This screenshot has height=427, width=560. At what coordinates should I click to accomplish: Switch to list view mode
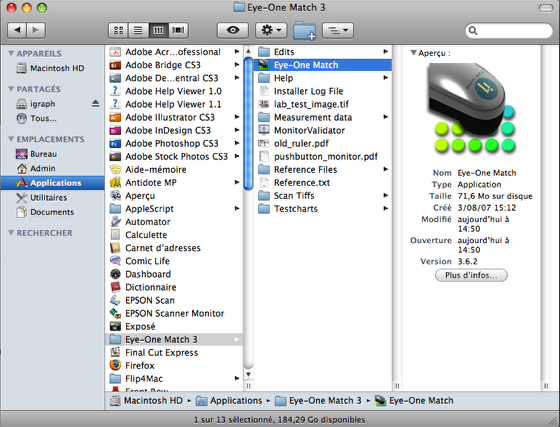[x=138, y=30]
